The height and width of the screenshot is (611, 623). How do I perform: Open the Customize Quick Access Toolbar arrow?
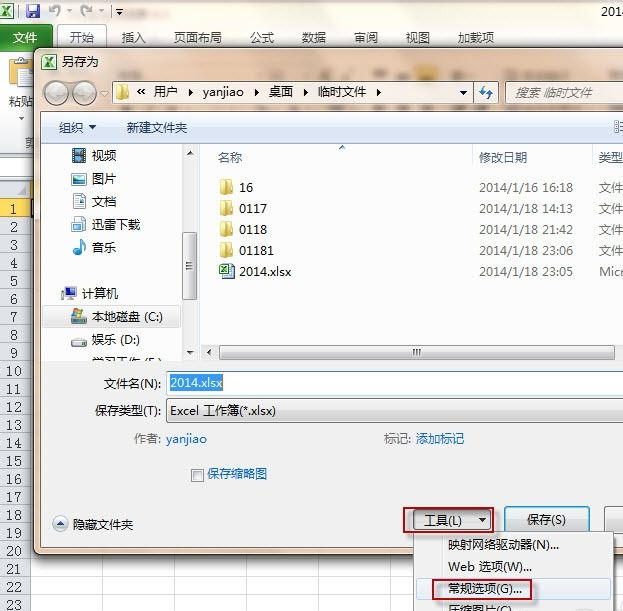119,12
